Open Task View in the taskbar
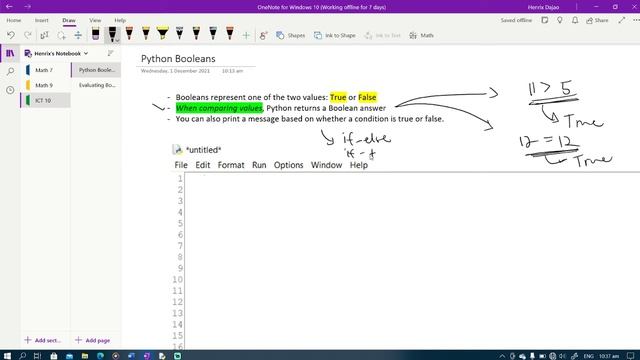640x360 pixels. 37,356
